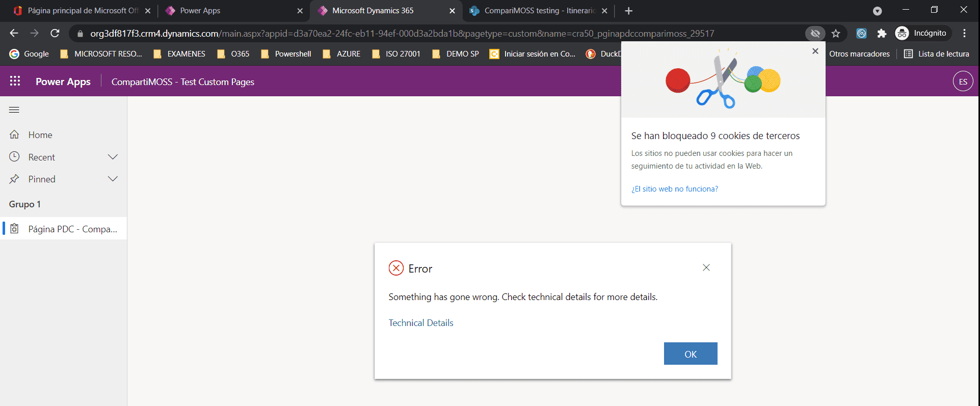Open the Technical Details link

pyautogui.click(x=421, y=323)
